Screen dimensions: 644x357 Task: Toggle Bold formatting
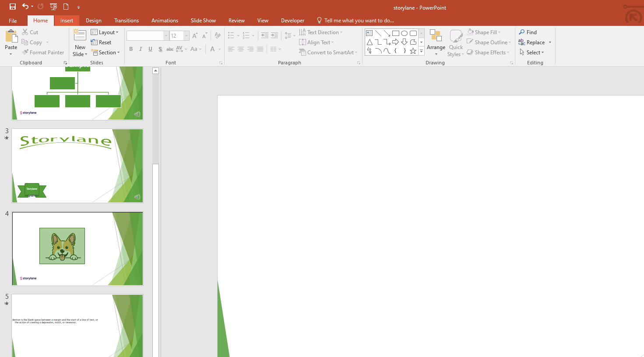[131, 49]
